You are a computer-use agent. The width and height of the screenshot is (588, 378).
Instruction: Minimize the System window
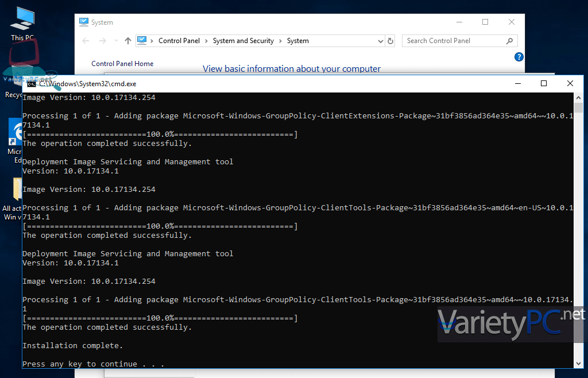pos(459,22)
